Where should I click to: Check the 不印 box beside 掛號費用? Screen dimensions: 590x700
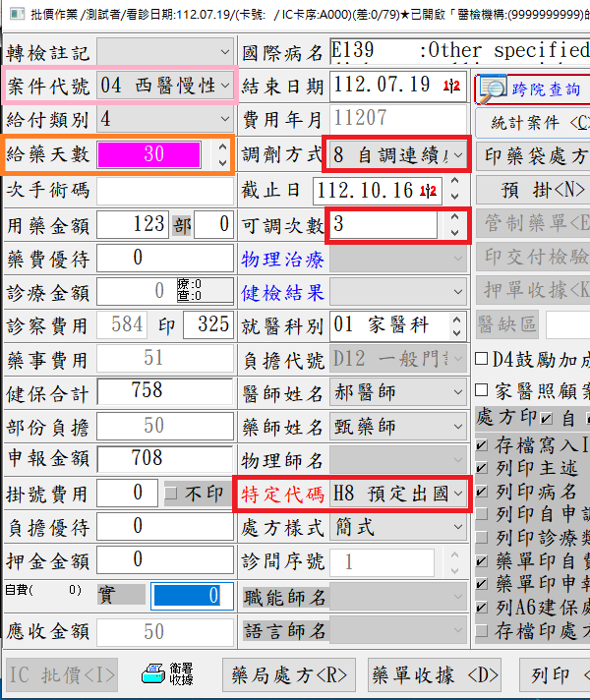[171, 493]
